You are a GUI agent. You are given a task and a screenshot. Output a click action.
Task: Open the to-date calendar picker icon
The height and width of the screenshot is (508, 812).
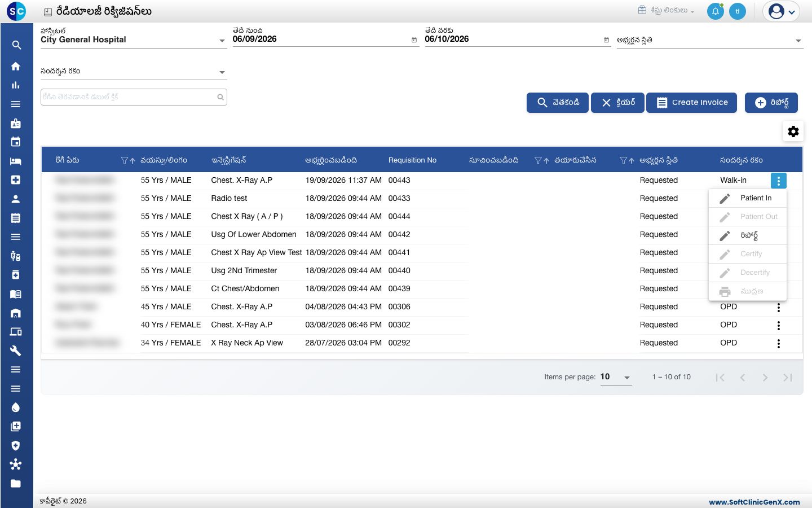(606, 40)
